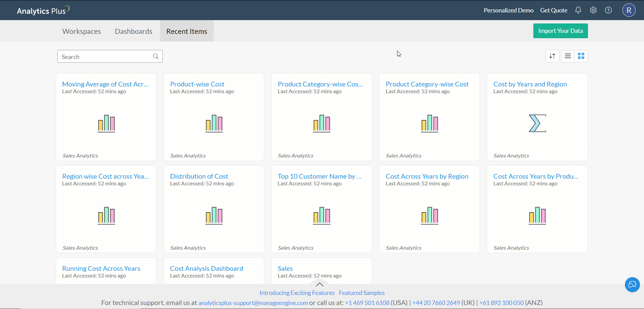644x309 pixels.
Task: Open the Workspaces tab
Action: 82,31
